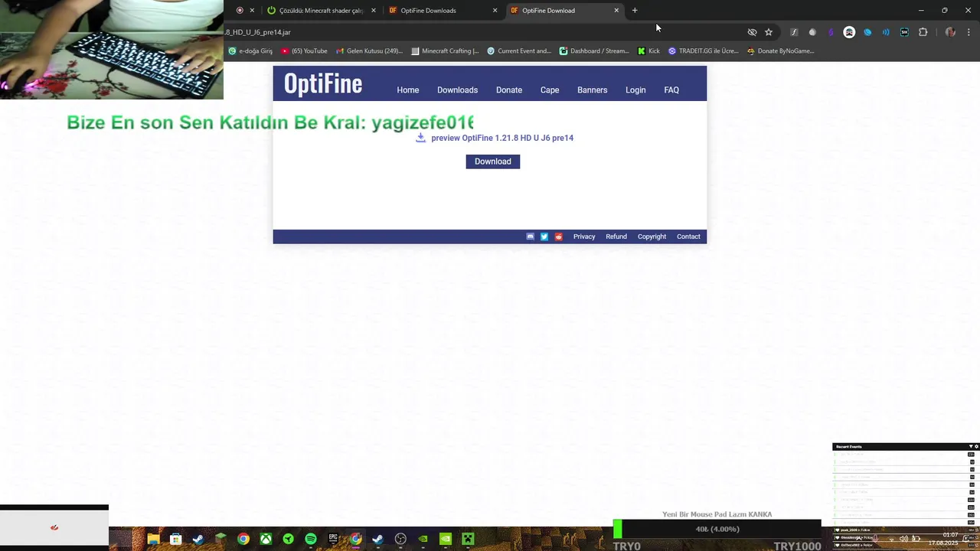Viewport: 980px width, 551px height.
Task: Close the Çözüldü Minecraft shader tab
Action: click(374, 11)
